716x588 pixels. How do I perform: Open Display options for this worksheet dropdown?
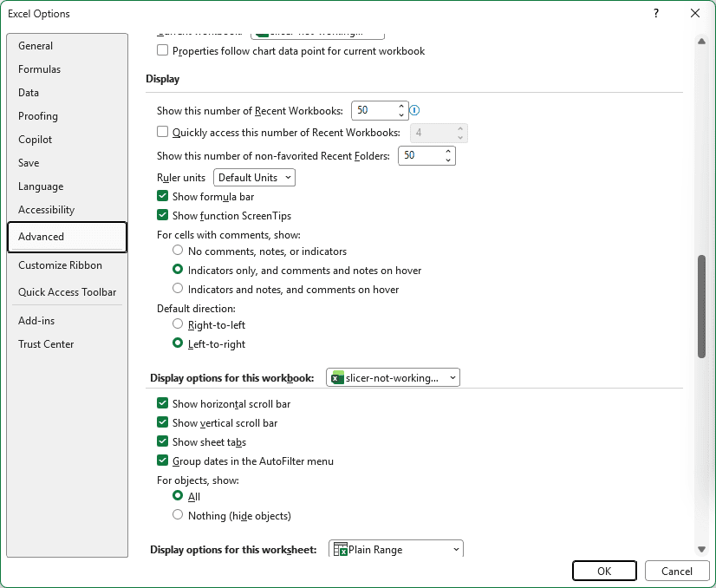click(x=396, y=549)
